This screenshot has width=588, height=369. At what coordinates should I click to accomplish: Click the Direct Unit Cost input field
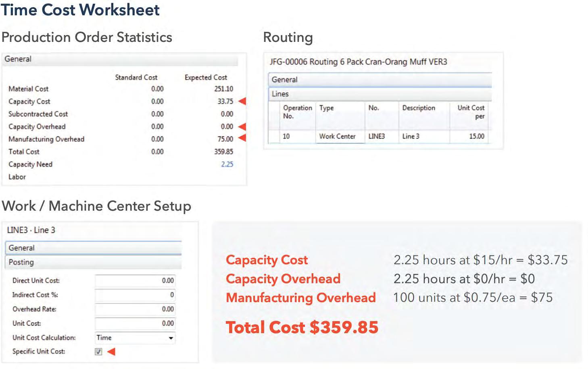tap(135, 280)
